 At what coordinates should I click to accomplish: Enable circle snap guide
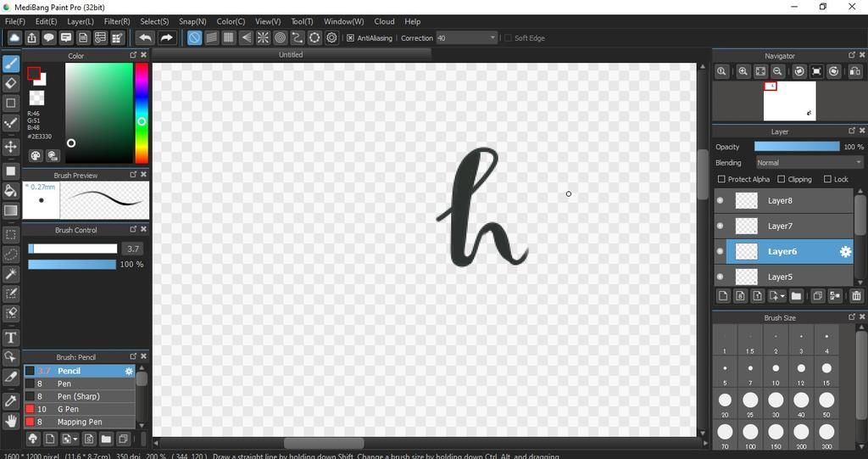point(280,37)
